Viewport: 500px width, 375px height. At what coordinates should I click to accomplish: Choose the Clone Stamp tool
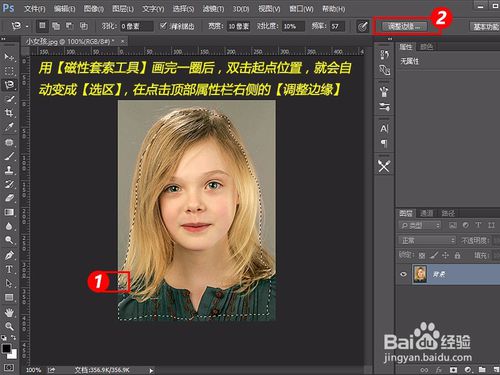click(x=9, y=170)
